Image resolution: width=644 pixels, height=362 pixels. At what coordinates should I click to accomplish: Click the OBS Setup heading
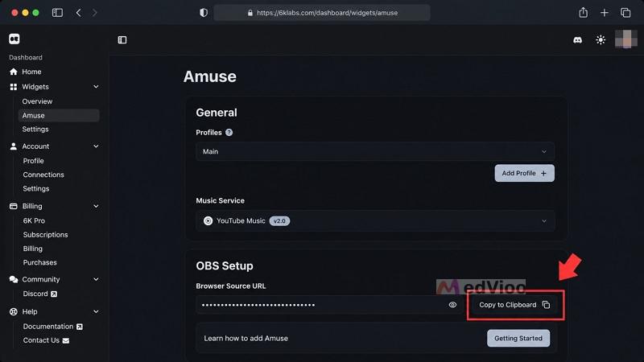(225, 266)
